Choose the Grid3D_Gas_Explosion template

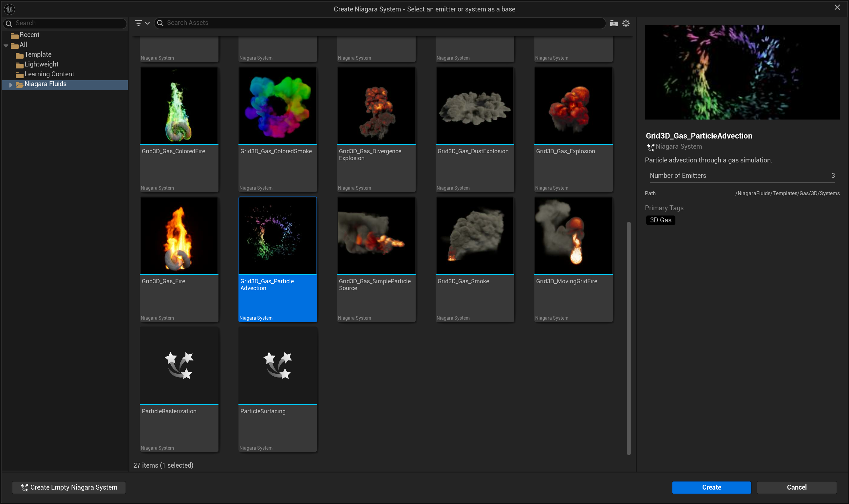click(573, 106)
